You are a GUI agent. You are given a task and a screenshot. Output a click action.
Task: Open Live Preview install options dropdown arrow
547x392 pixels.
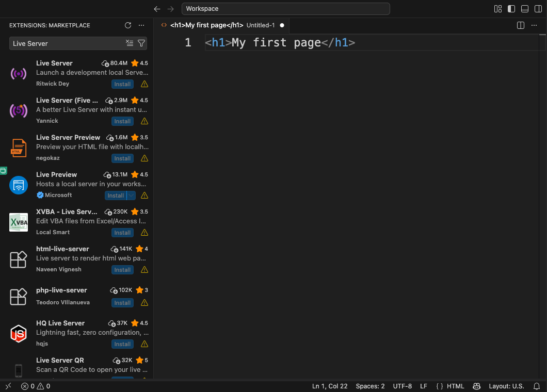tap(131, 195)
